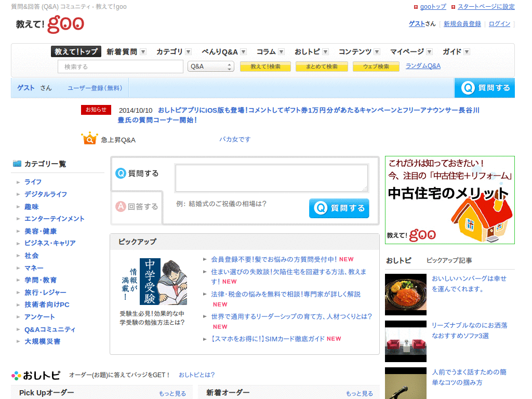Focus the 検索する search field
Viewport: 532px width, 399px height.
pos(121,67)
